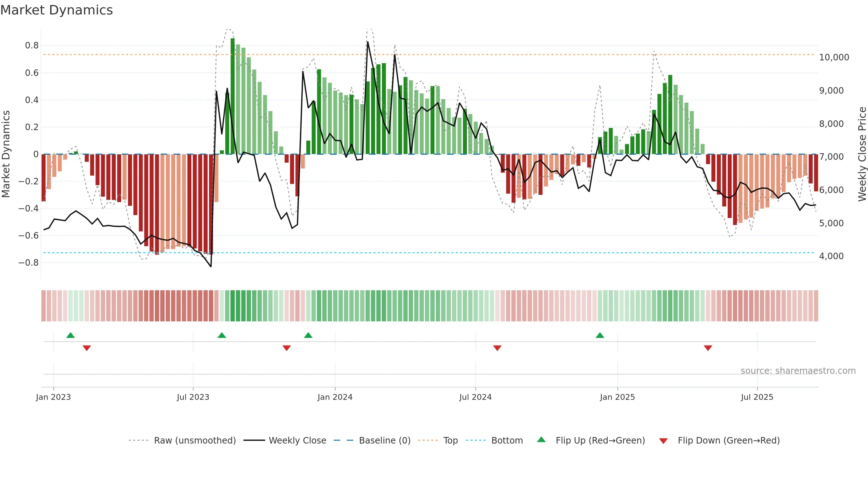Click the Jul 2023 x-axis label
The width and height of the screenshot is (868, 488).
coord(193,397)
